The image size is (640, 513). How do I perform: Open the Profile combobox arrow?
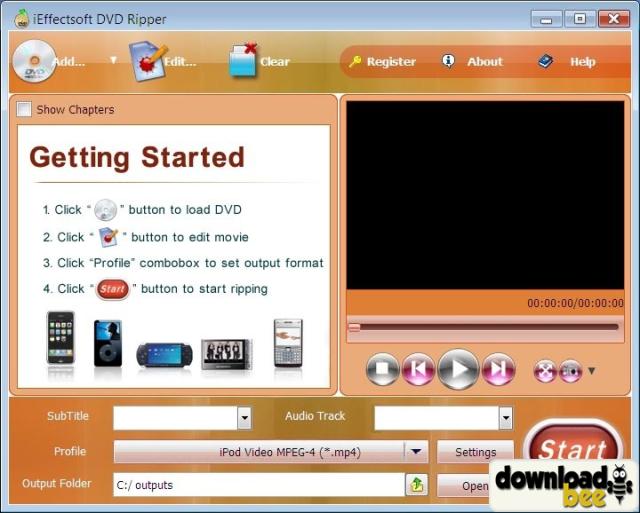(x=416, y=452)
